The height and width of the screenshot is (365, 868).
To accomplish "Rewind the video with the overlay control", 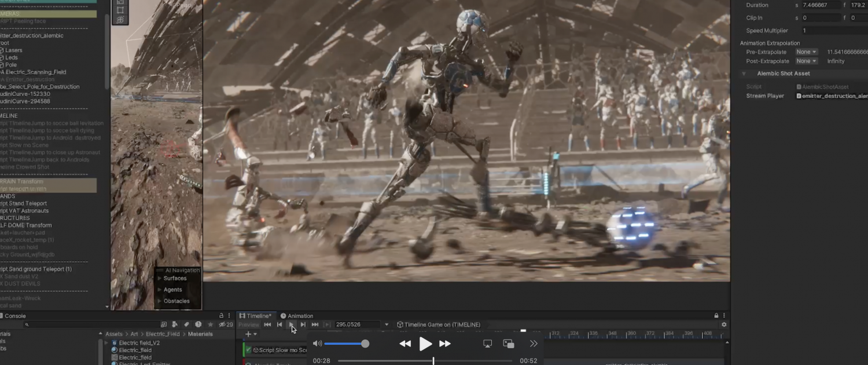I will pos(405,344).
